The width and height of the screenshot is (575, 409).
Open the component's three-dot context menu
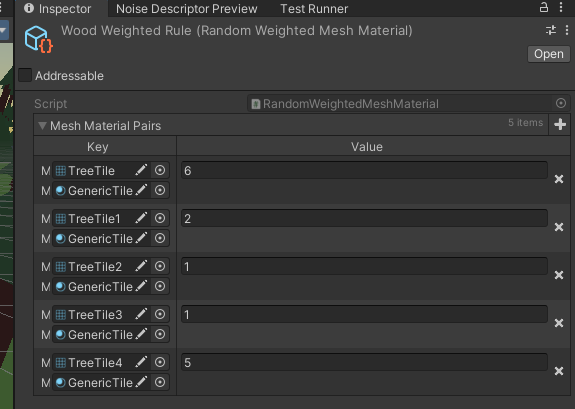[567, 30]
